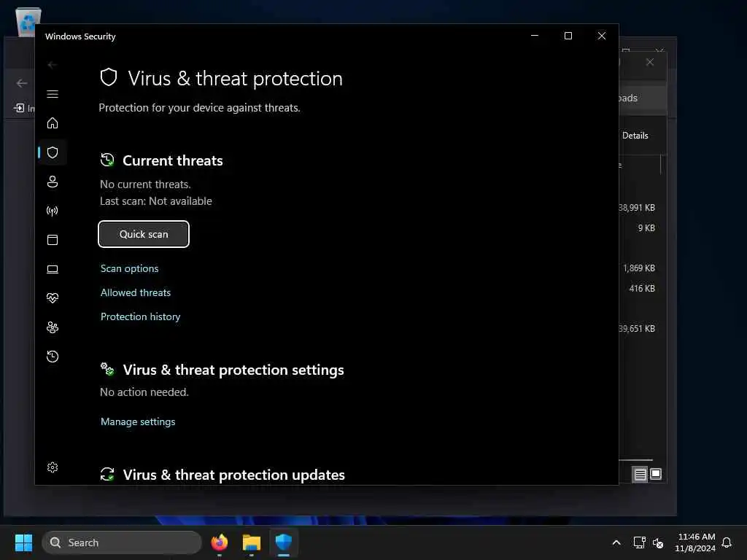747x560 pixels.
Task: Close the Windows Security window
Action: pyautogui.click(x=602, y=36)
